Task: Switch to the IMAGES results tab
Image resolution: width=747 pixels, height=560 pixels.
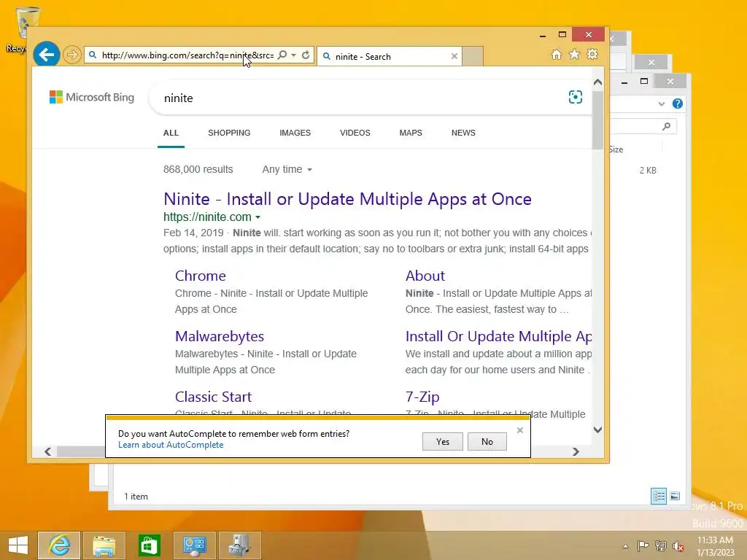Action: (x=295, y=133)
